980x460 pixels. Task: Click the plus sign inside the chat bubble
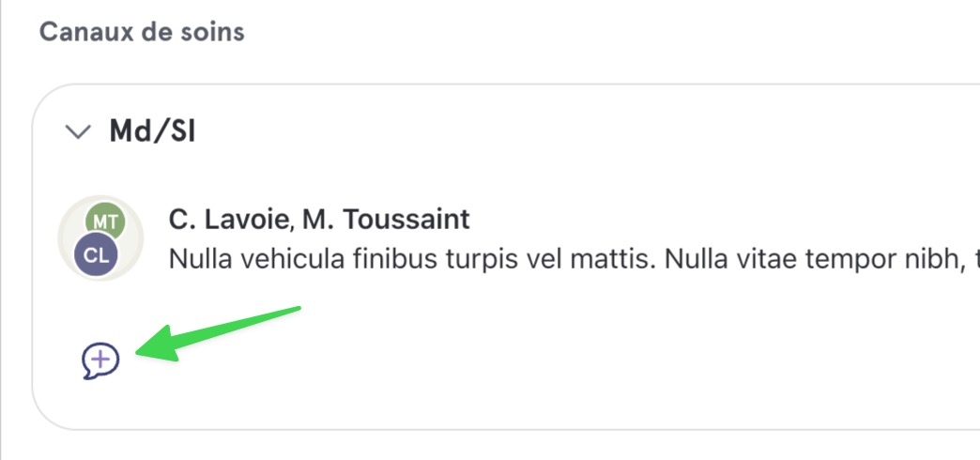pos(102,359)
